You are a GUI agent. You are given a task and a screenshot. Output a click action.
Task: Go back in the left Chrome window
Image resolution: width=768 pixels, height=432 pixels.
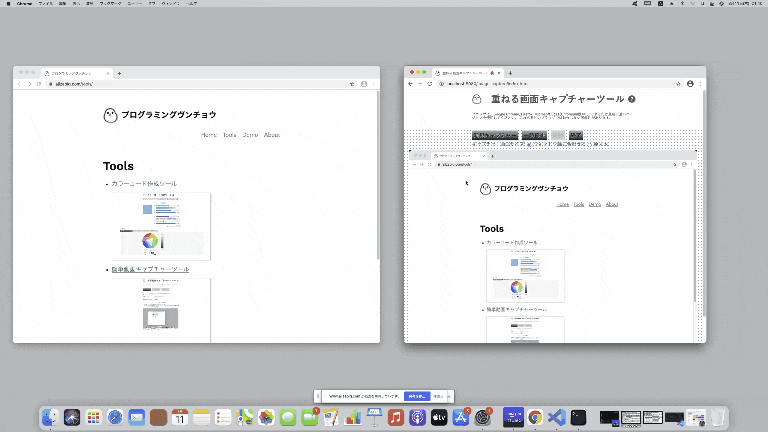pyautogui.click(x=19, y=84)
